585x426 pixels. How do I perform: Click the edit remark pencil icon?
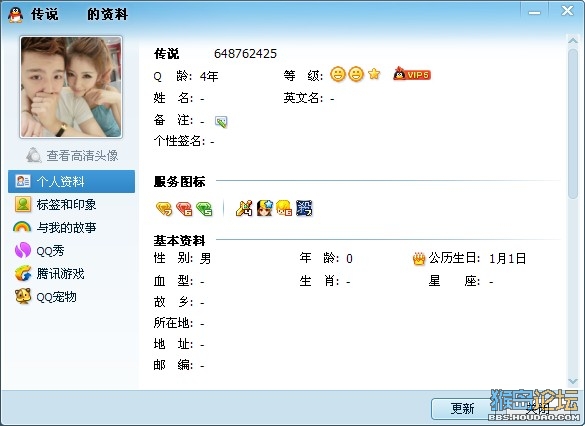point(221,122)
